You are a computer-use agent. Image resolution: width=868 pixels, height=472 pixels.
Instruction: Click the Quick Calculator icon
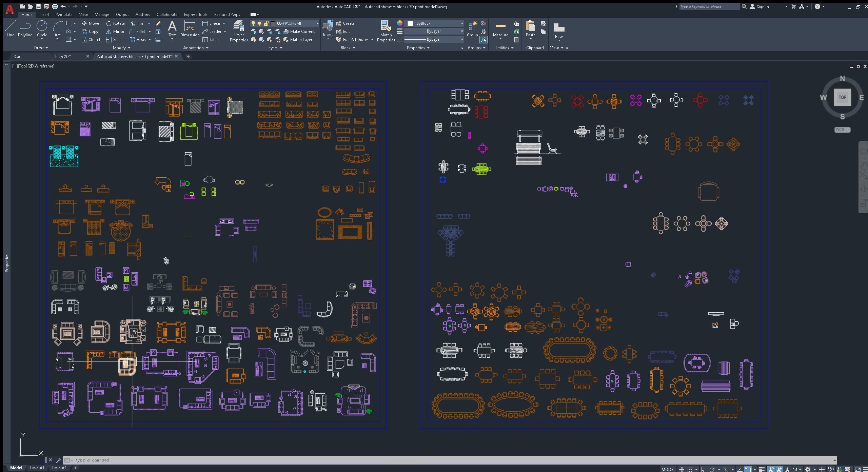click(516, 40)
